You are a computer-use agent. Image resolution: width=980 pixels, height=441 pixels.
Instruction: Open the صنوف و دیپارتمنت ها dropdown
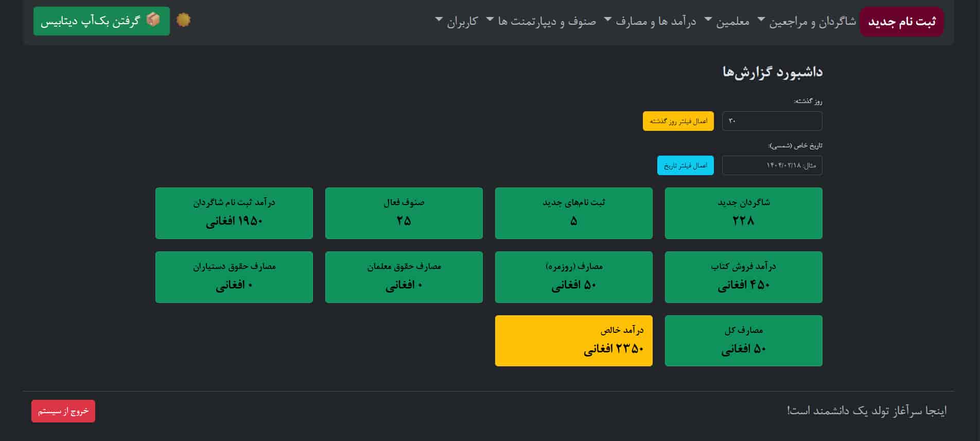541,22
